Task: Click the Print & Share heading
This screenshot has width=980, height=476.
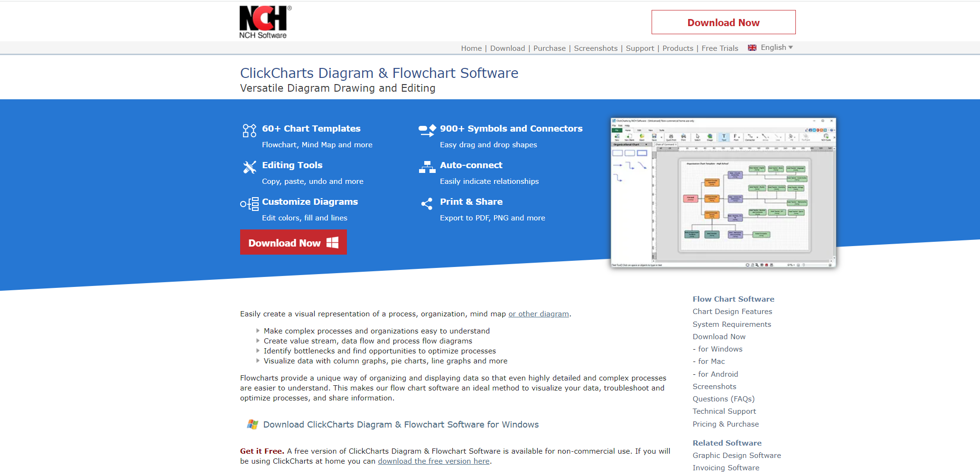Action: point(471,202)
